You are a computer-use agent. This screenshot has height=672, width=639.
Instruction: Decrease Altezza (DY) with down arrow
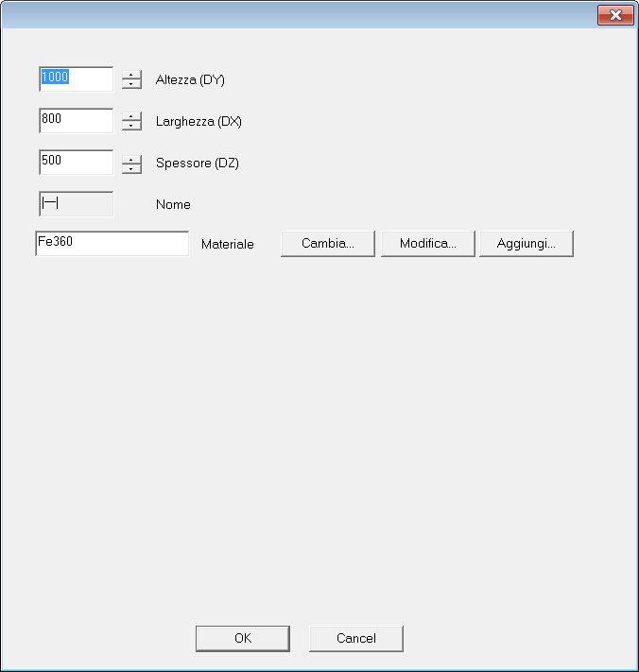click(131, 84)
